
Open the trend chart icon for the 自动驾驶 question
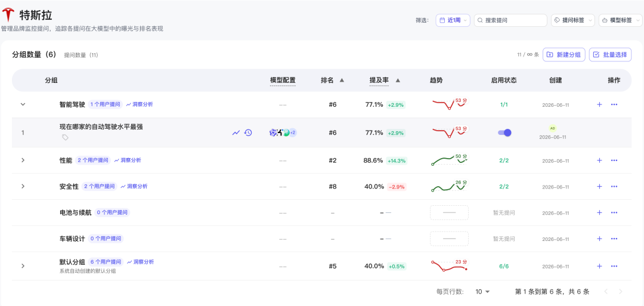coord(236,132)
